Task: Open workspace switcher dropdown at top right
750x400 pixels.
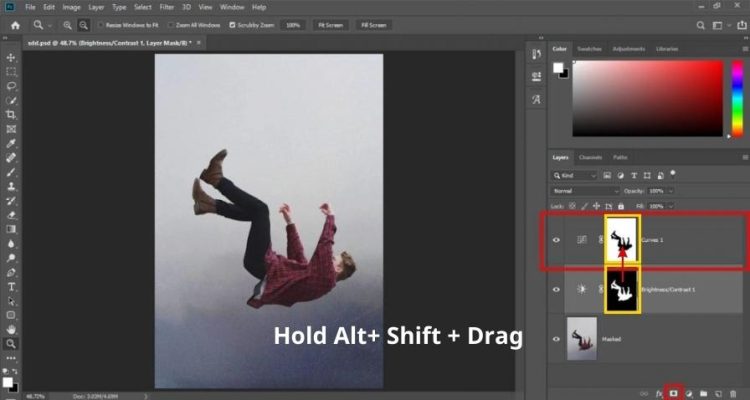Action: 719,25
